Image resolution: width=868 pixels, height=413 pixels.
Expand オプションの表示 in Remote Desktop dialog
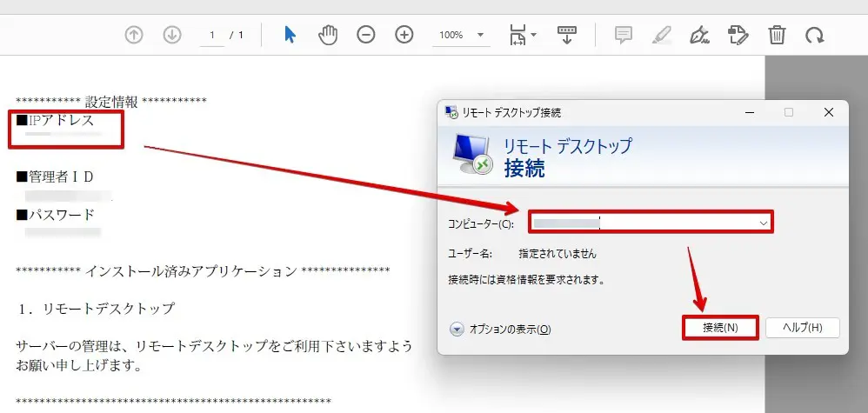pos(457,330)
